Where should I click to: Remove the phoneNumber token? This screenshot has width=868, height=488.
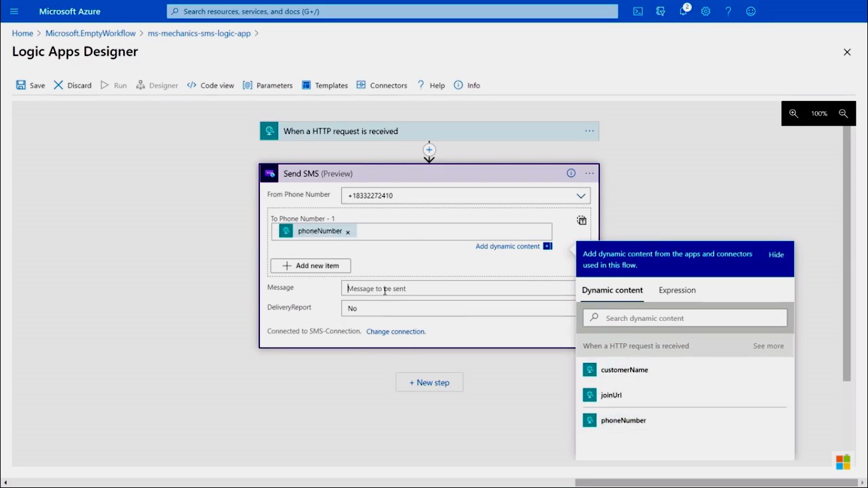[x=348, y=232]
